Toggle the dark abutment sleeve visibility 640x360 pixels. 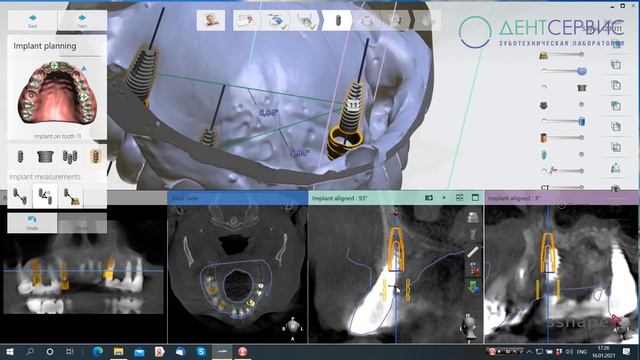click(582, 88)
